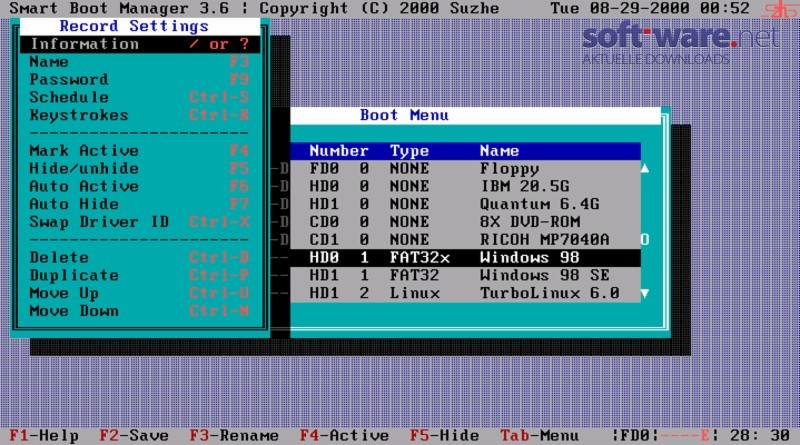
Task: Select Move Down menu entry
Action: [x=140, y=311]
